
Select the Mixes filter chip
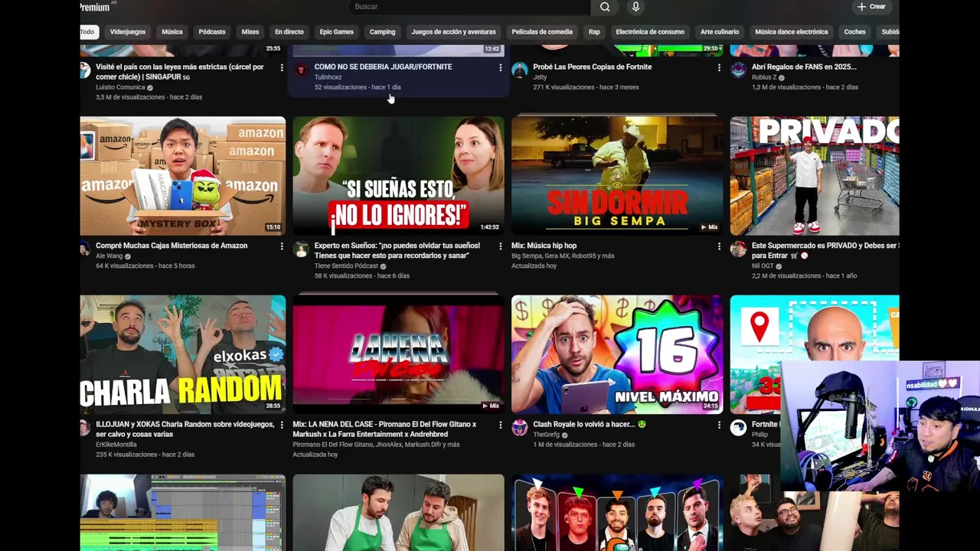pos(250,32)
